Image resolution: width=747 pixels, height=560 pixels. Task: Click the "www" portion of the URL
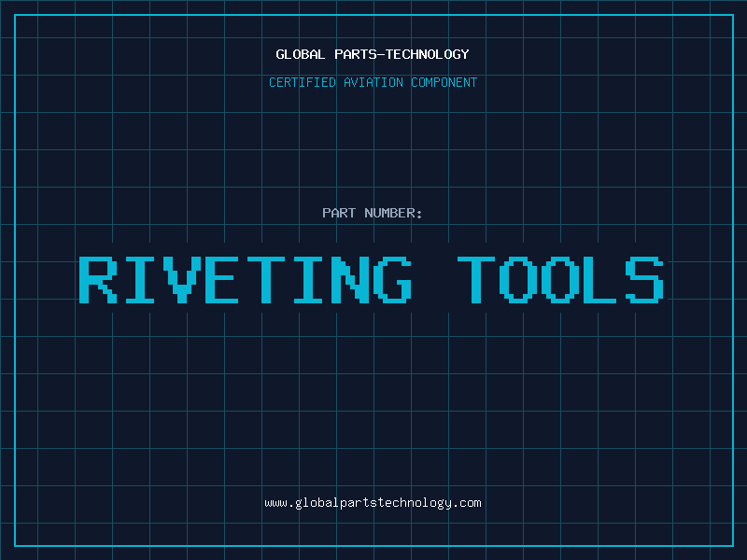point(276,503)
